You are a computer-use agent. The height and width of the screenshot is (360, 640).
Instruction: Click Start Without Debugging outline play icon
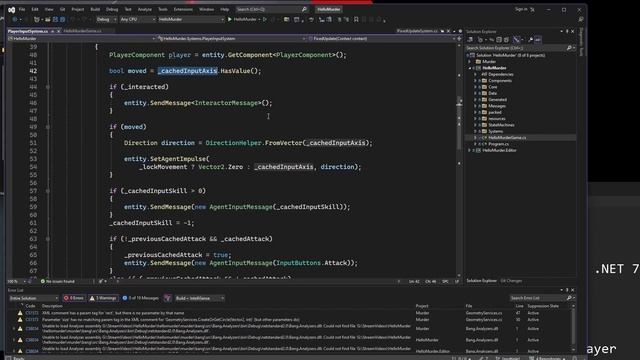pyautogui.click(x=265, y=19)
